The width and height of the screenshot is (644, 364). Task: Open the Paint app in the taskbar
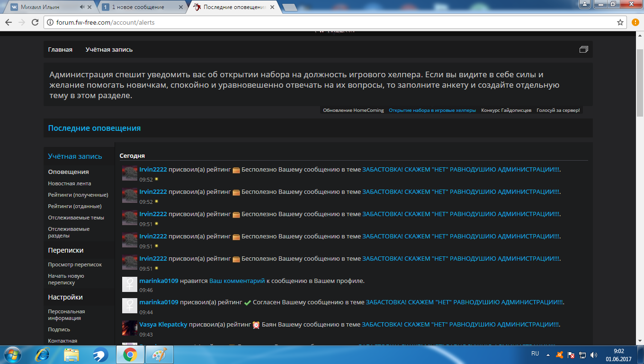point(159,354)
